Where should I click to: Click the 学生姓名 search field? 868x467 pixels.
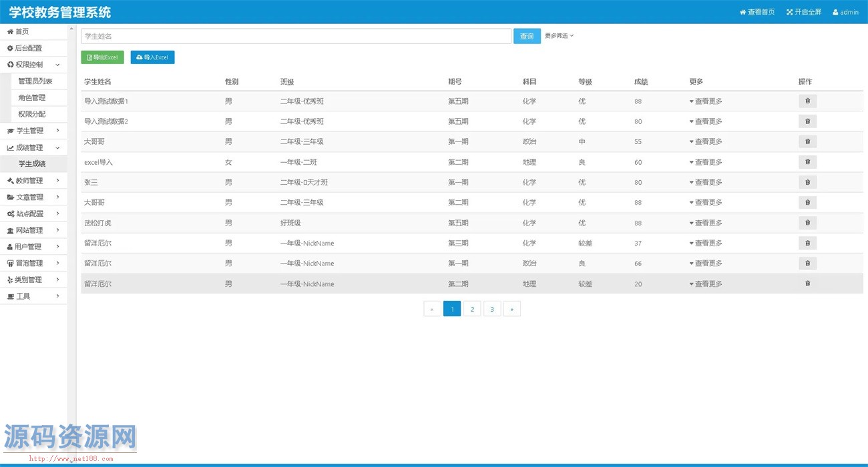pyautogui.click(x=296, y=36)
